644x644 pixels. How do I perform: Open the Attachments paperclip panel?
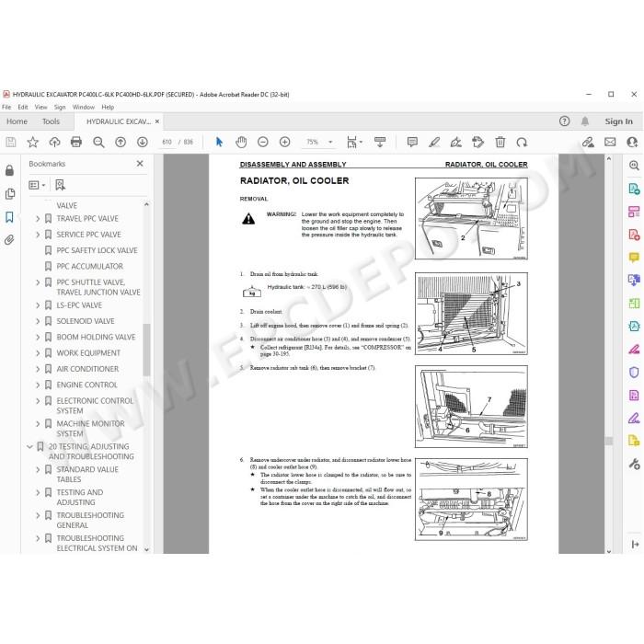click(9, 240)
